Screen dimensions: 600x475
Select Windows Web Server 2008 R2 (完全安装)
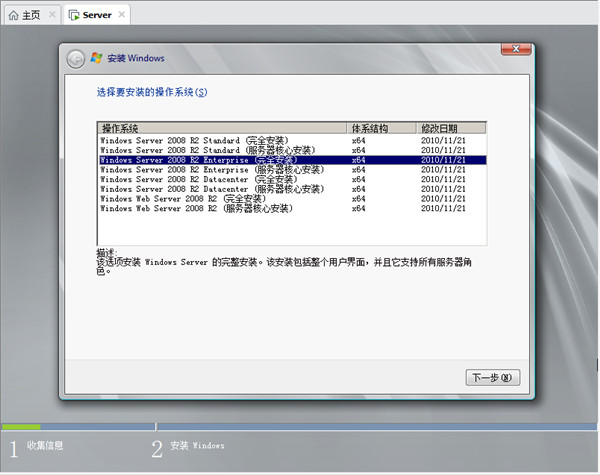coord(292,199)
